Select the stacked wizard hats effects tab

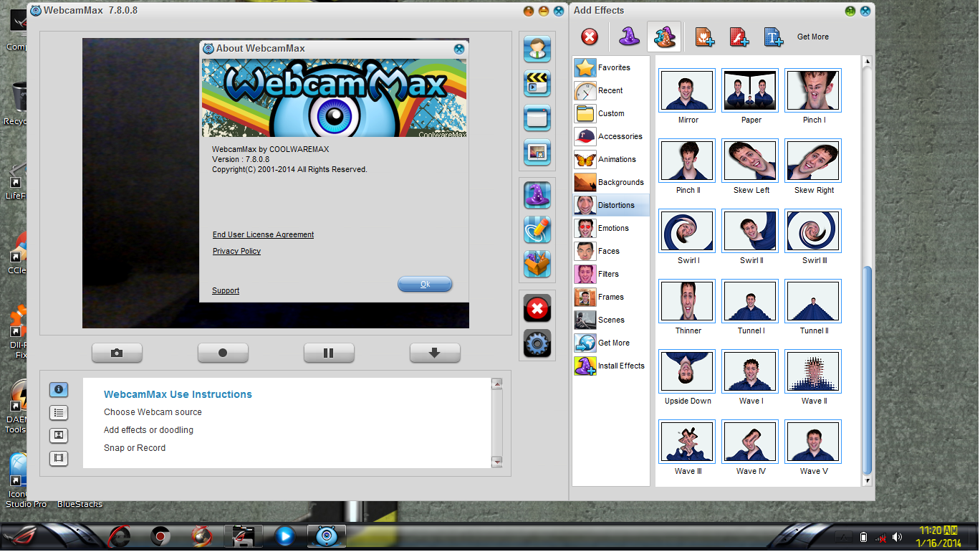click(x=664, y=37)
